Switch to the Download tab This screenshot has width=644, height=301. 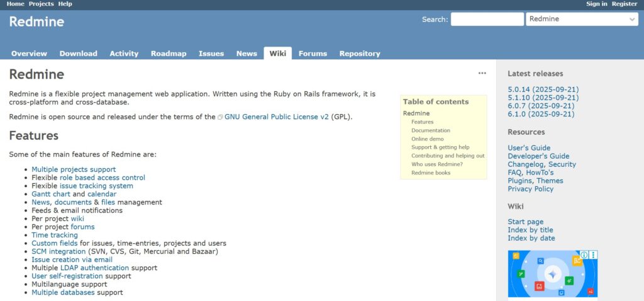point(79,54)
